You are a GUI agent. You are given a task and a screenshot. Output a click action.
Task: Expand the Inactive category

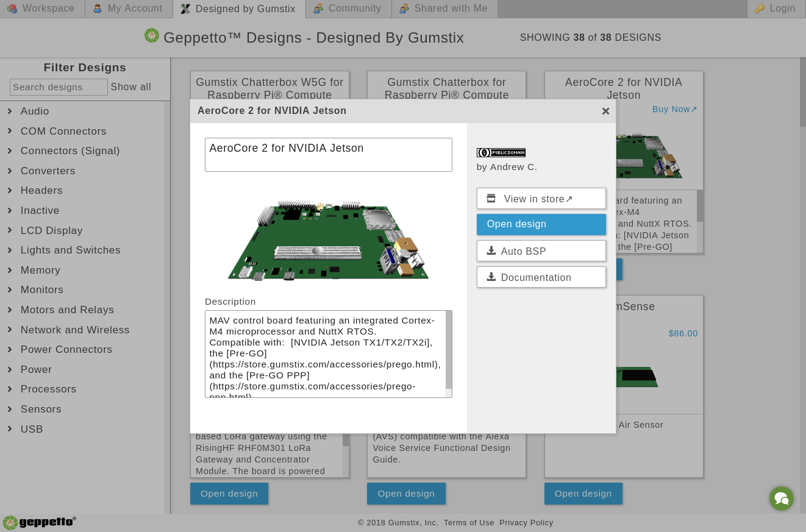coord(40,210)
